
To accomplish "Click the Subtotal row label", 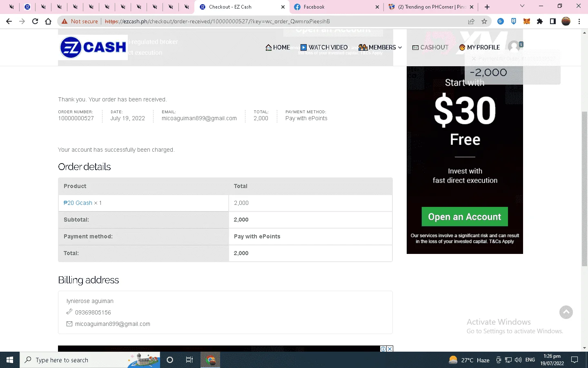I will [x=76, y=220].
